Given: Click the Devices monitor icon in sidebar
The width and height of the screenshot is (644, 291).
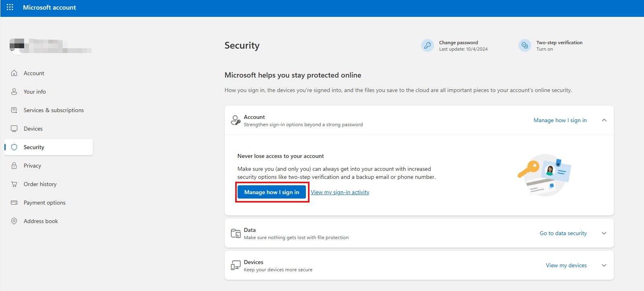Looking at the screenshot, I should [14, 129].
